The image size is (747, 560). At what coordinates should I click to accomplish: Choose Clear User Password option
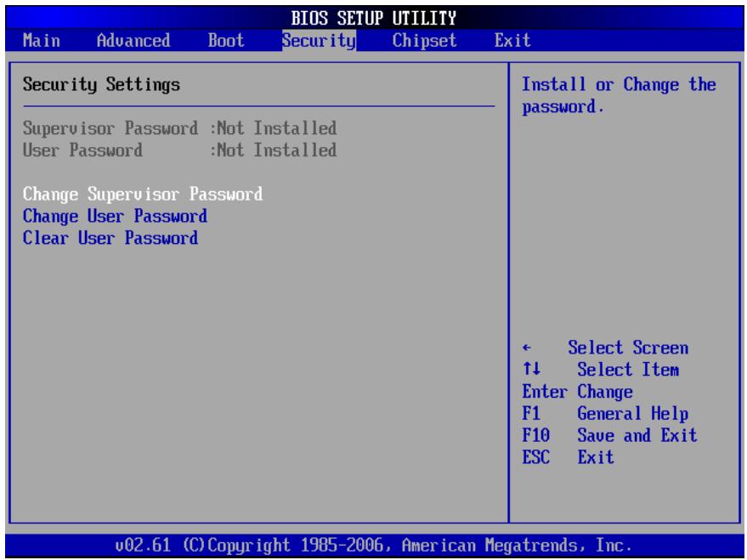(110, 238)
